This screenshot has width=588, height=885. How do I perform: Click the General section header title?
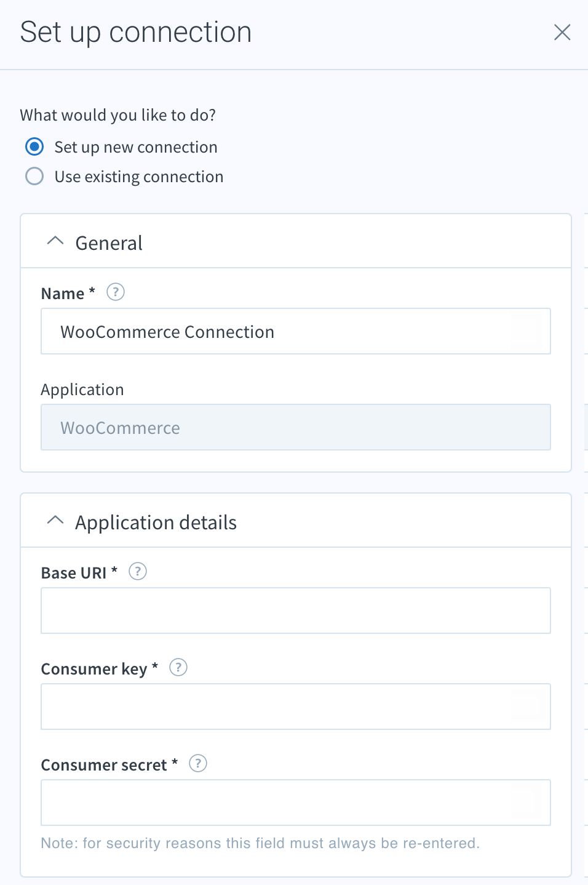[109, 243]
